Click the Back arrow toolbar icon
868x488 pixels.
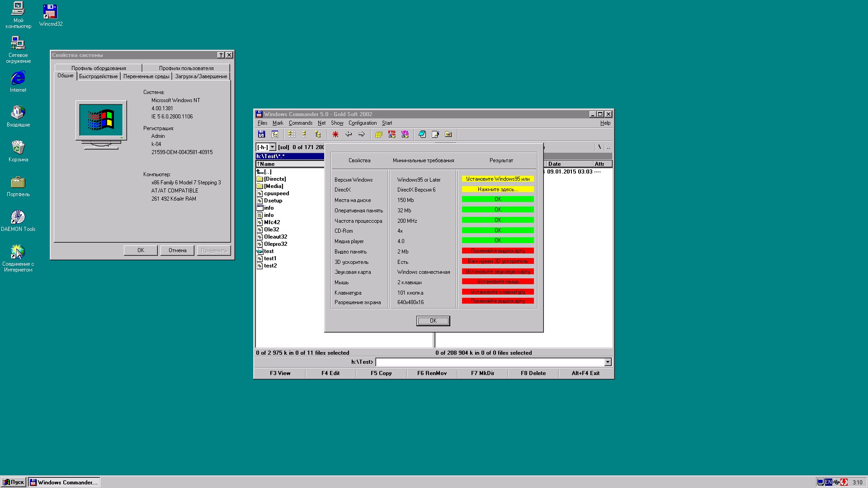click(349, 134)
